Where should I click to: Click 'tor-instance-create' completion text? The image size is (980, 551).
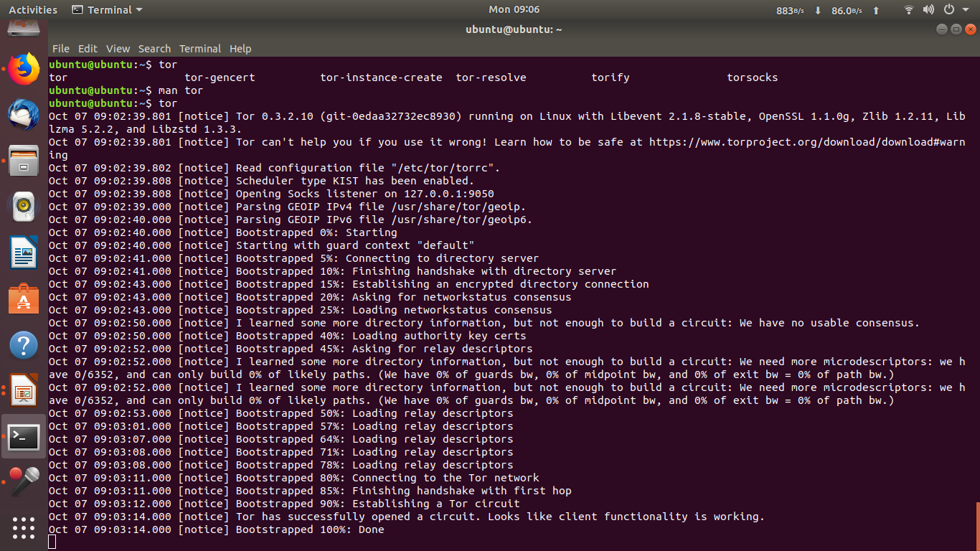click(x=381, y=77)
